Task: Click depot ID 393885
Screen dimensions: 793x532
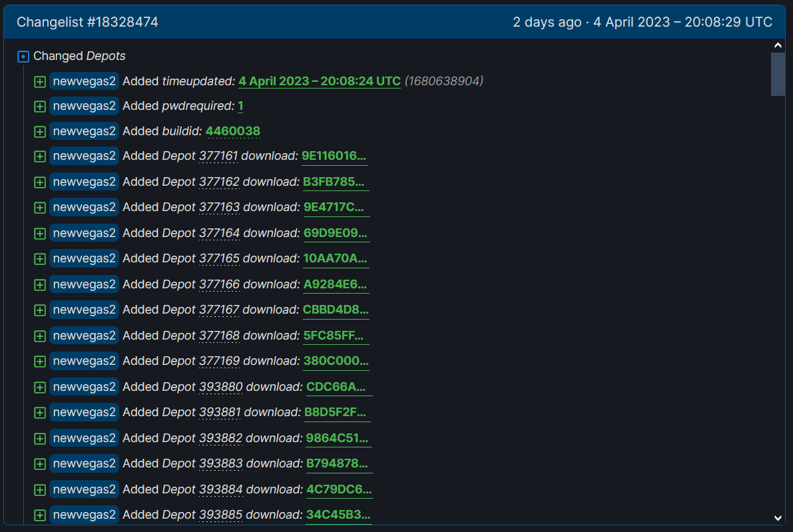Action: coord(220,514)
